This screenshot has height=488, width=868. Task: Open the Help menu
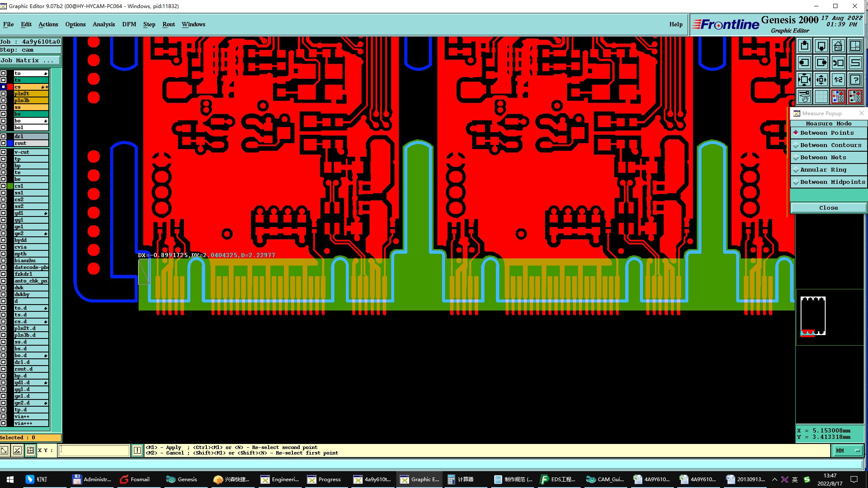676,25
